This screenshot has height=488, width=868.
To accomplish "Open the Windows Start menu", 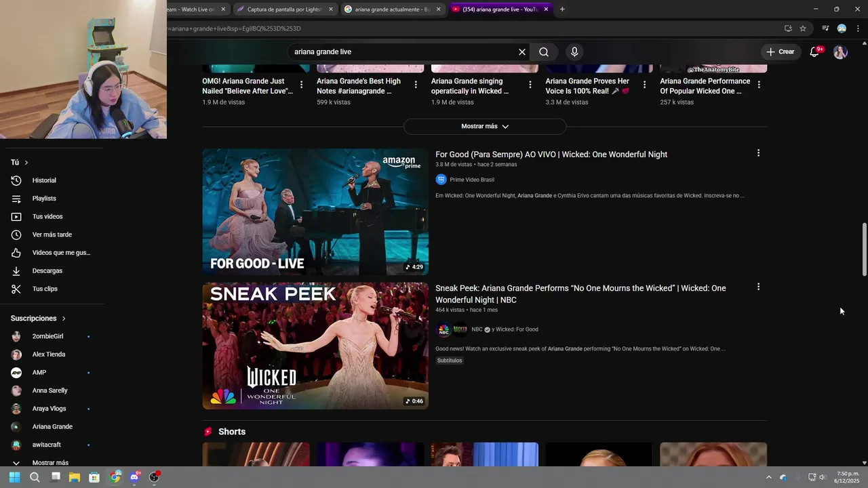I will (14, 477).
